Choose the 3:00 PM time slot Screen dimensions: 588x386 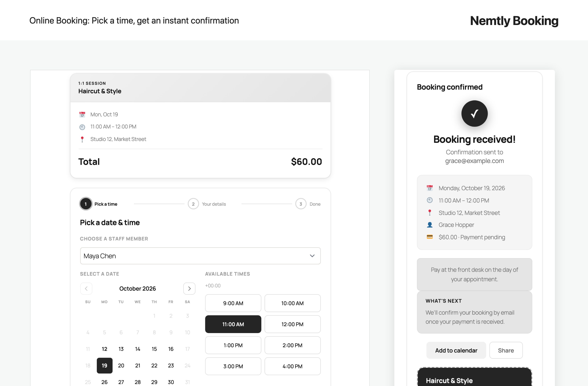click(x=233, y=366)
